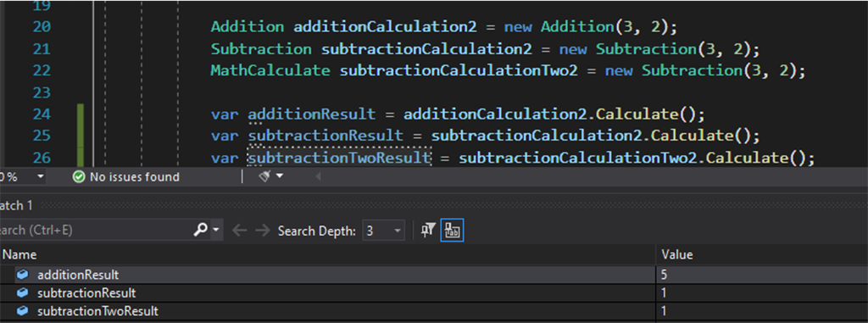868x323 pixels.
Task: Open the search options dropdown arrow
Action: [x=215, y=230]
